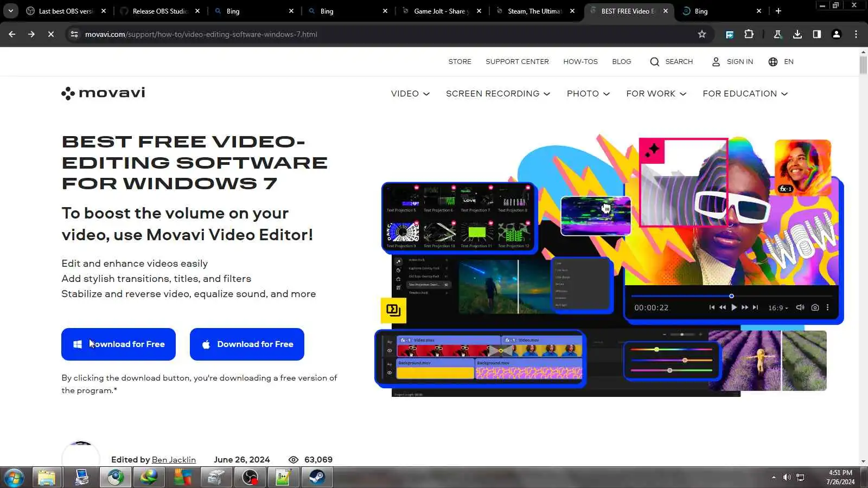Close the BEST FREE Video tab

tap(666, 11)
